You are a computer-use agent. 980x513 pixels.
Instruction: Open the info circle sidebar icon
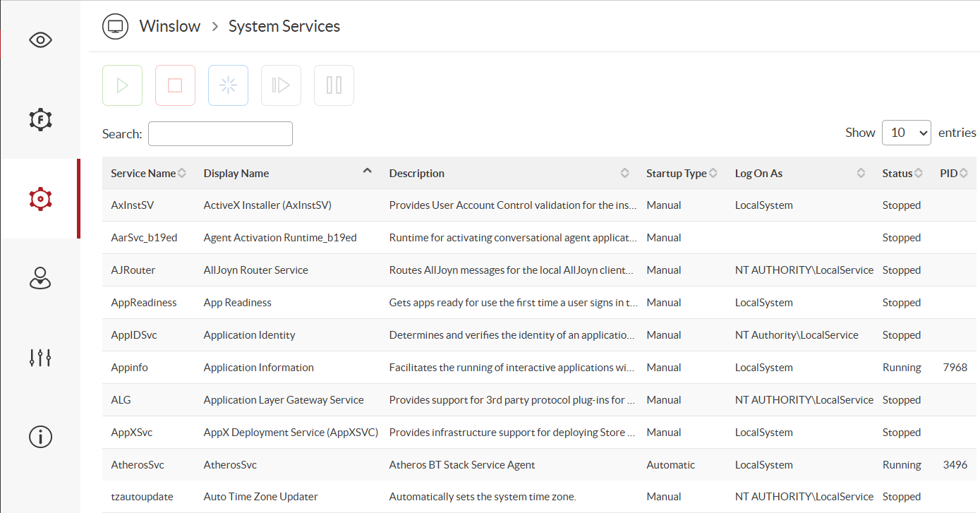point(40,437)
